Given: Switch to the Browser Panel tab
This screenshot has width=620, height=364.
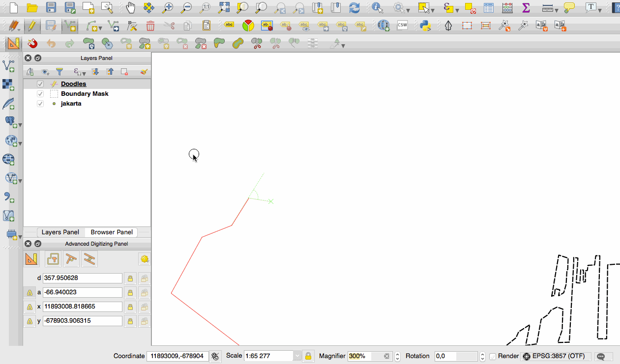Looking at the screenshot, I should click(x=112, y=232).
